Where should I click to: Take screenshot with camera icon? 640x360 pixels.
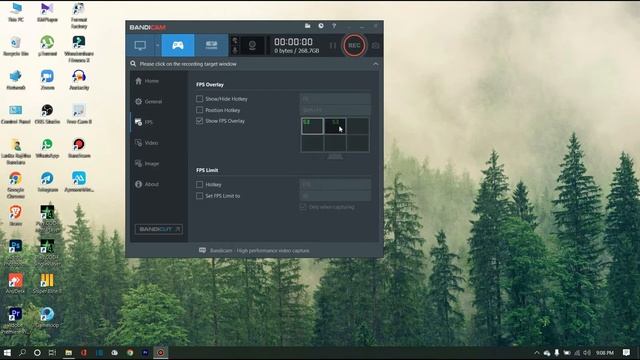(x=375, y=45)
